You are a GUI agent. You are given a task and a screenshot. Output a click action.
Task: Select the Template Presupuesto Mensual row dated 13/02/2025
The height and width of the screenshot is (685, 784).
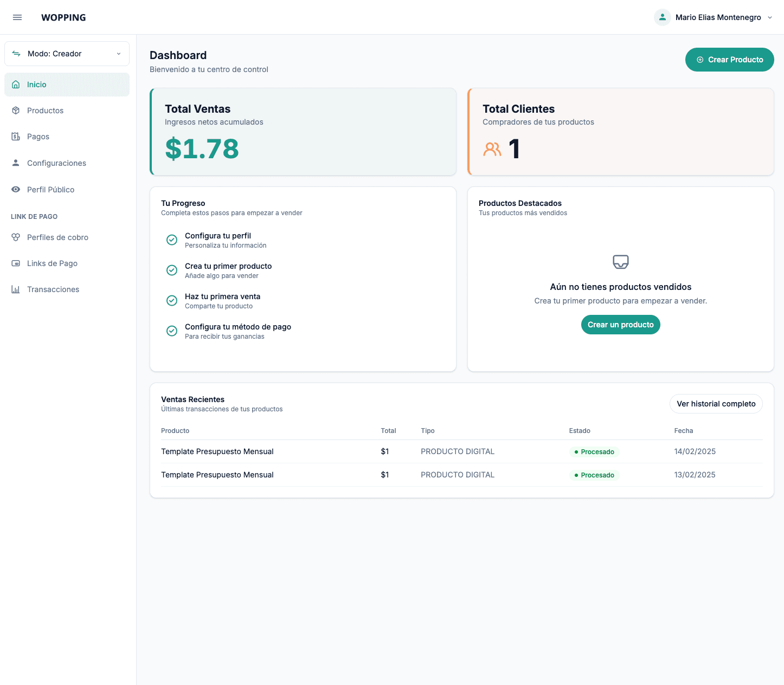click(x=462, y=475)
